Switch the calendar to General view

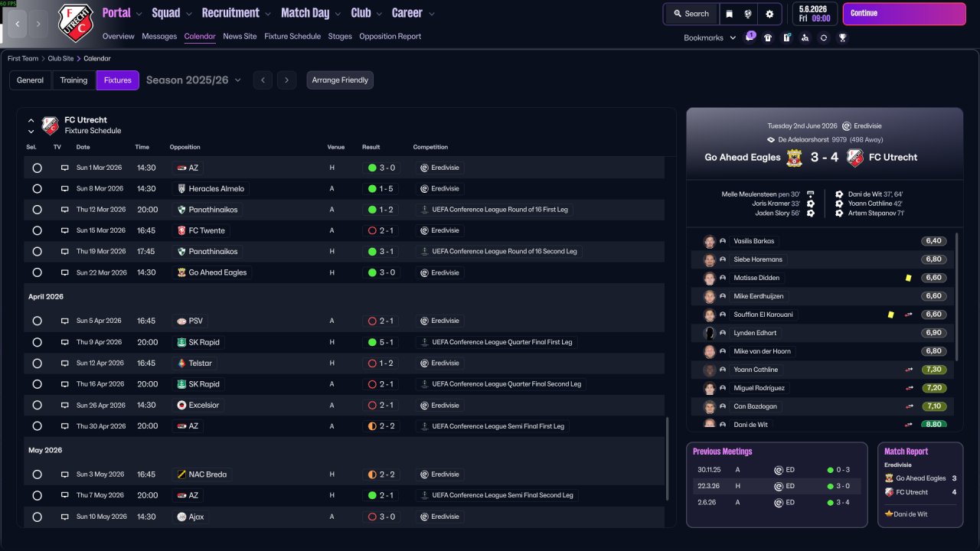31,80
